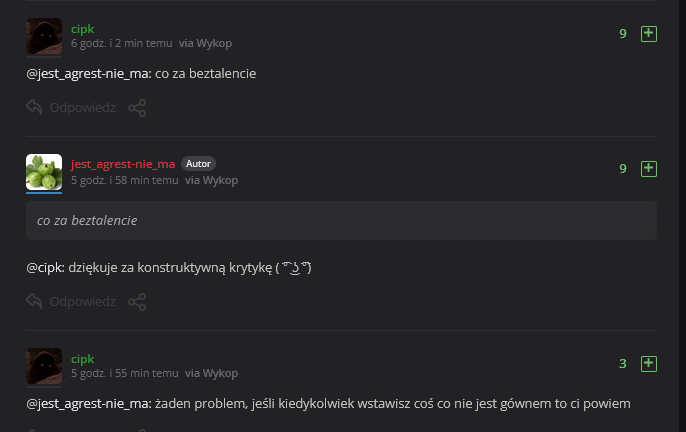The image size is (686, 432).
Task: Open cipk's avatar on the topmost comment
Action: [44, 37]
